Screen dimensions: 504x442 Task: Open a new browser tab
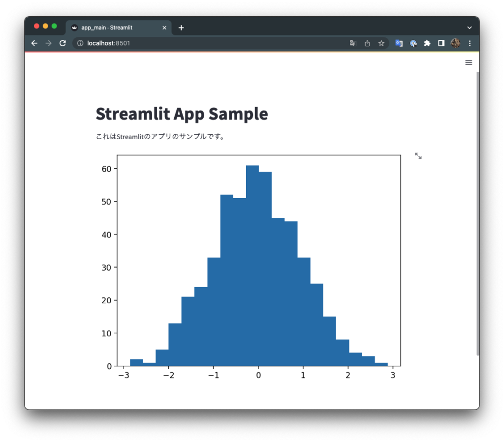(181, 28)
